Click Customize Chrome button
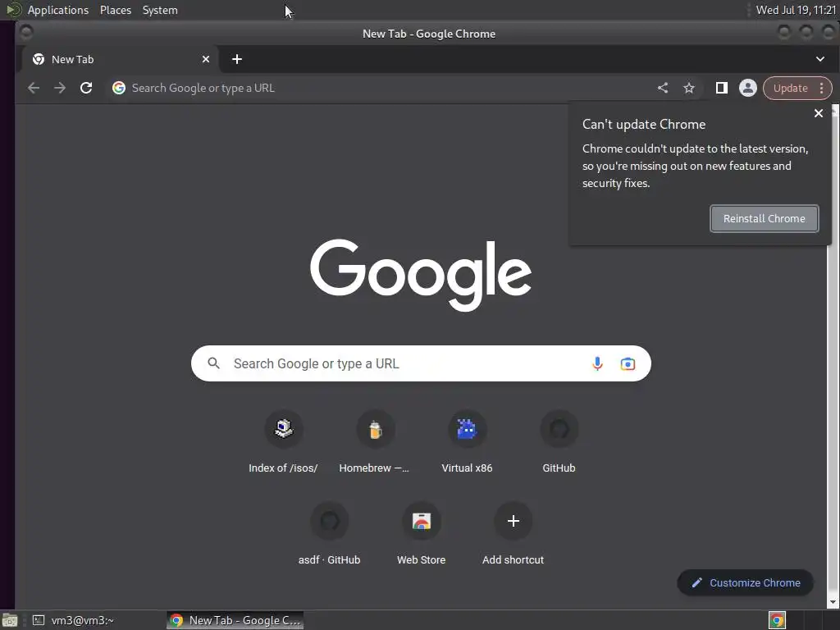Image resolution: width=840 pixels, height=630 pixels. point(746,583)
